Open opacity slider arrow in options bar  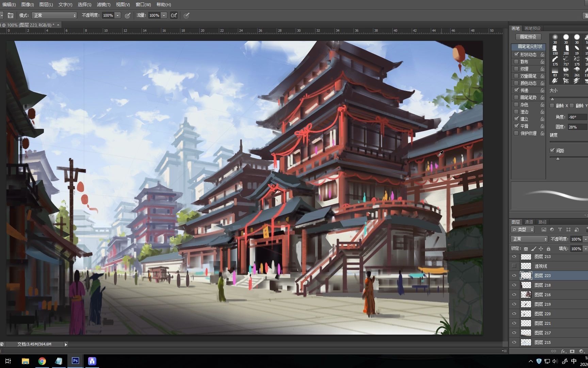(117, 15)
